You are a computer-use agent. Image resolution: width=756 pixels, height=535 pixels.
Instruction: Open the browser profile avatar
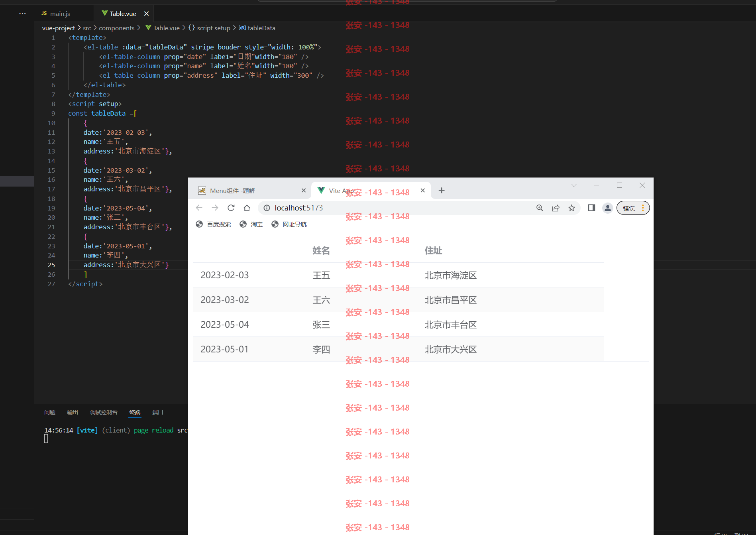click(607, 208)
